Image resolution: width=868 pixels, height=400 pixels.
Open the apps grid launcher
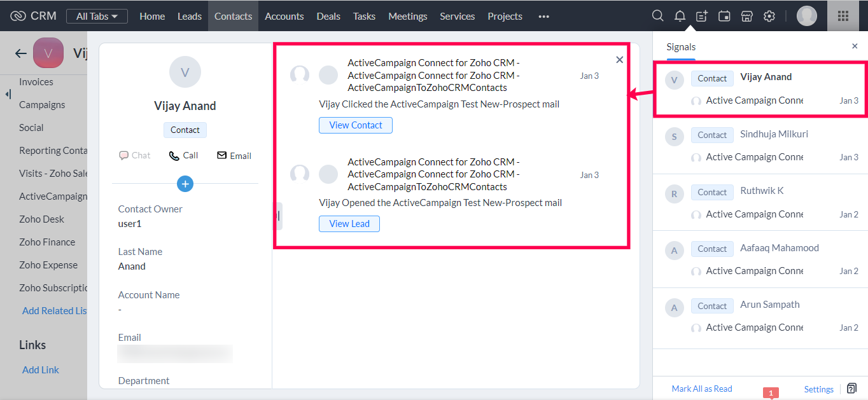(843, 16)
